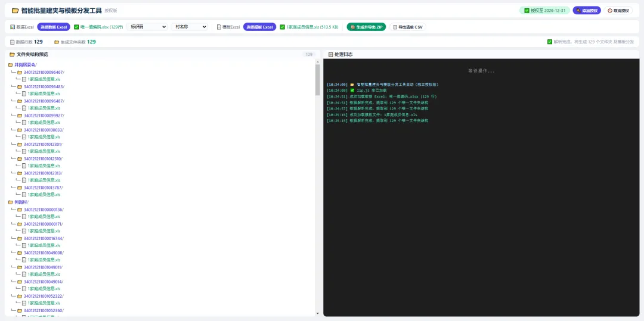The width and height of the screenshot is (644, 321).
Task: Click 生成并导出 ZIP button
Action: click(366, 27)
